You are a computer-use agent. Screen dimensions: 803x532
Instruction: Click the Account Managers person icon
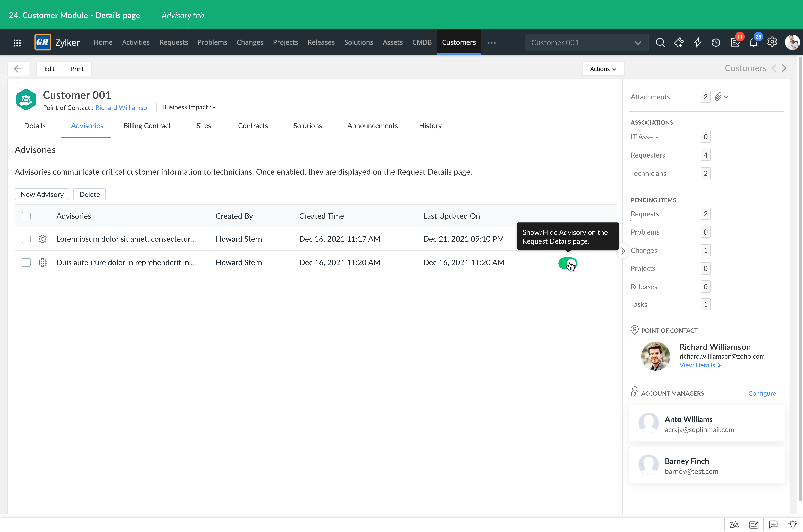634,392
